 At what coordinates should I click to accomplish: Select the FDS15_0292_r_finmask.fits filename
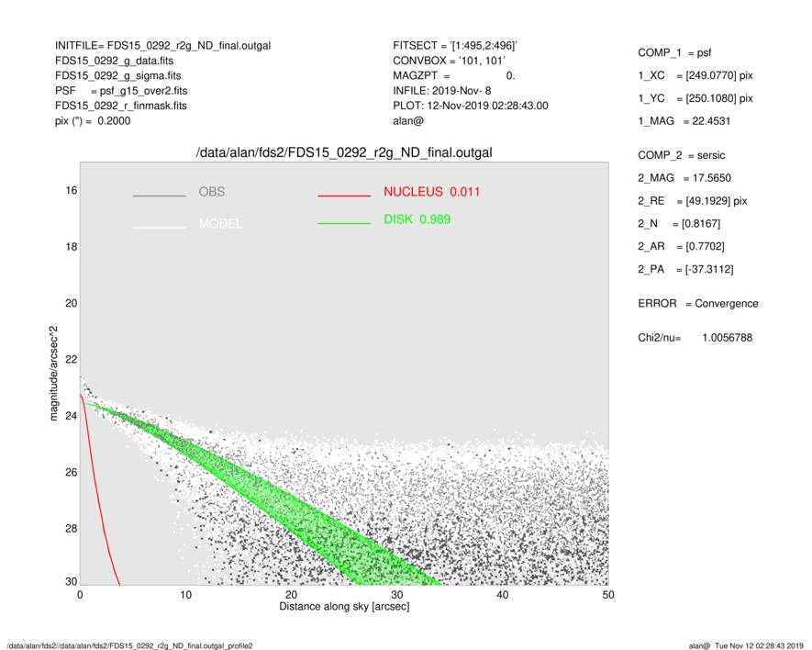121,106
